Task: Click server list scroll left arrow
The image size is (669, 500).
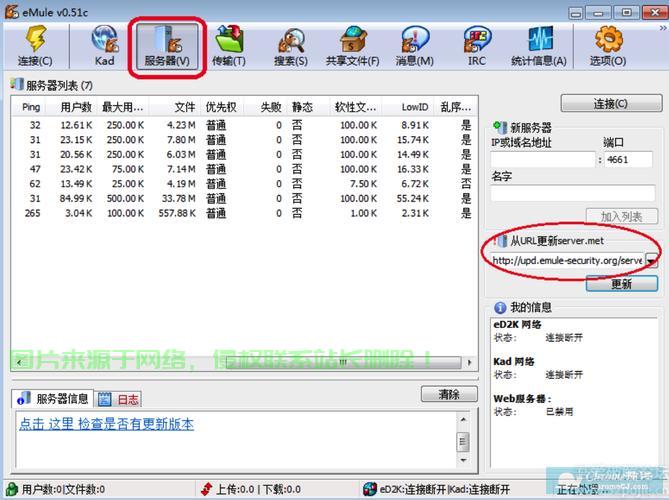Action: click(x=19, y=362)
